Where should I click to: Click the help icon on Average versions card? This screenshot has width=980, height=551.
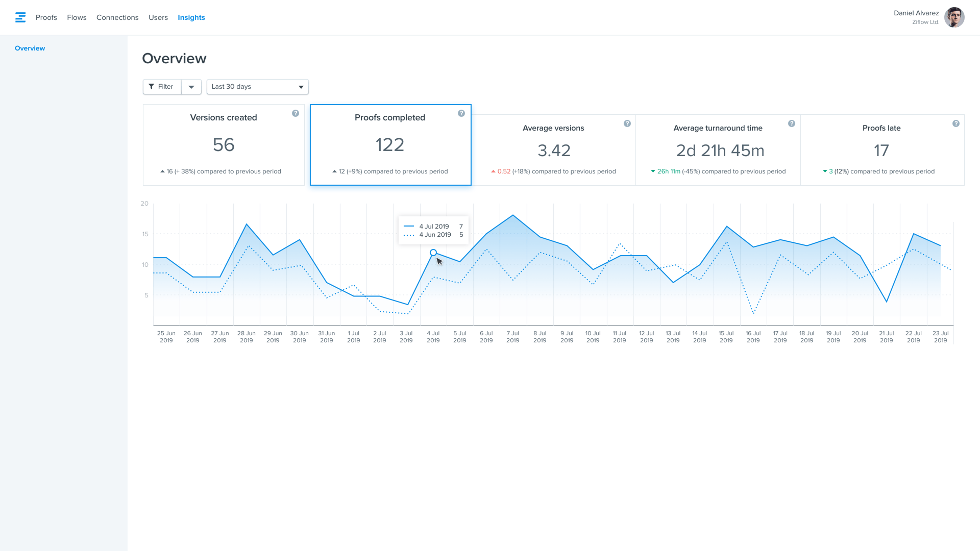tap(627, 123)
